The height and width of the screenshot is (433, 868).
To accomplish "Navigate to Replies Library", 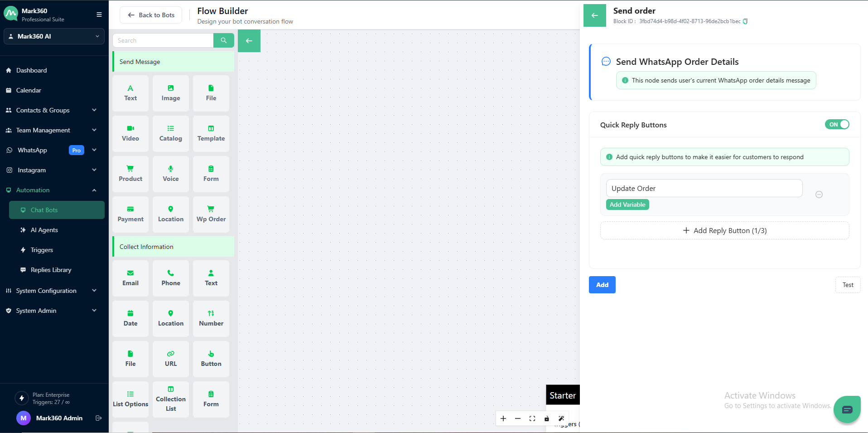I will click(x=50, y=269).
